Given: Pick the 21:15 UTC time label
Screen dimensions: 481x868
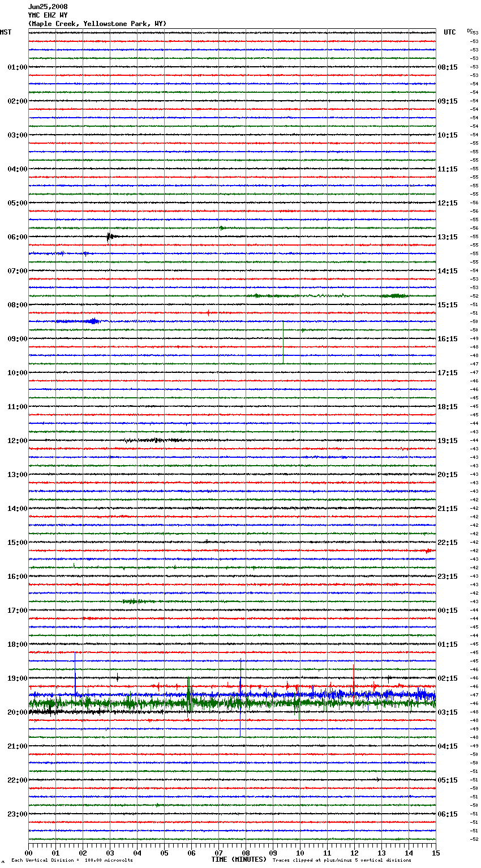Looking at the screenshot, I should [x=448, y=509].
